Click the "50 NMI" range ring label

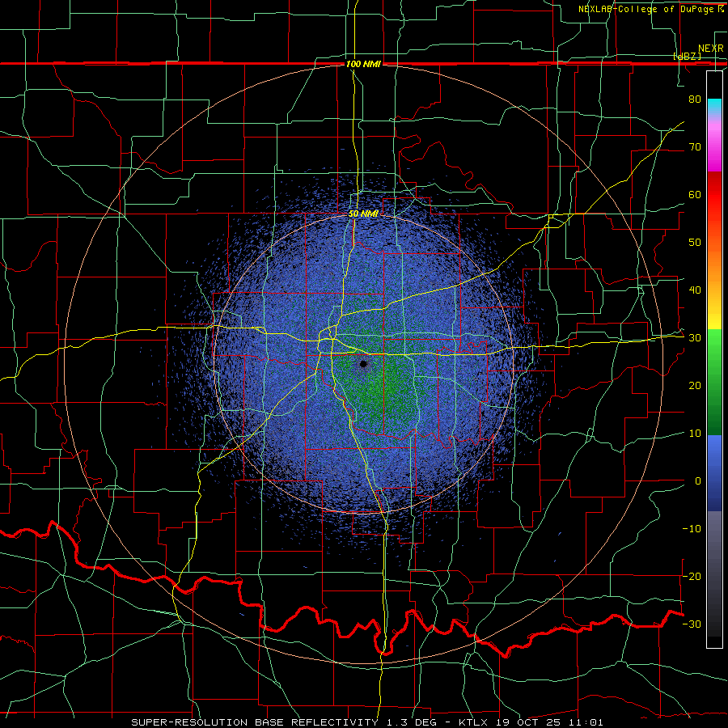click(x=363, y=214)
